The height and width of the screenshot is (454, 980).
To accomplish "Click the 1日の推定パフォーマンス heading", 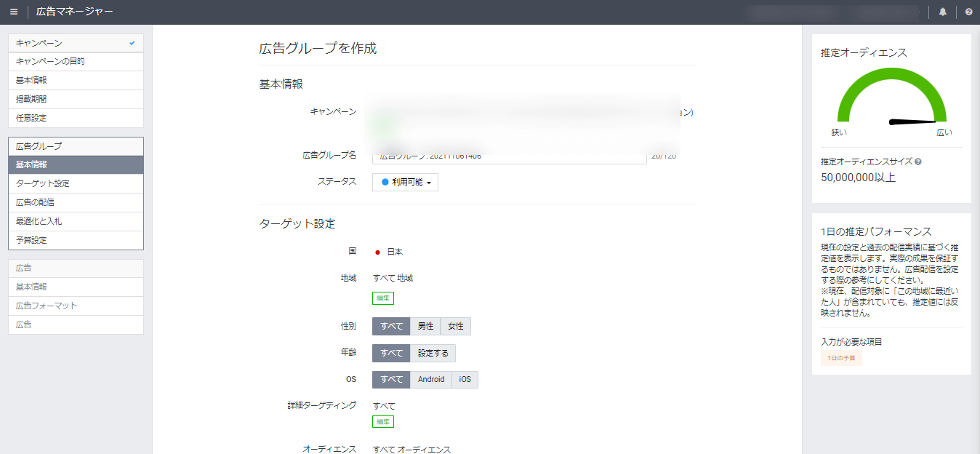I will 876,231.
